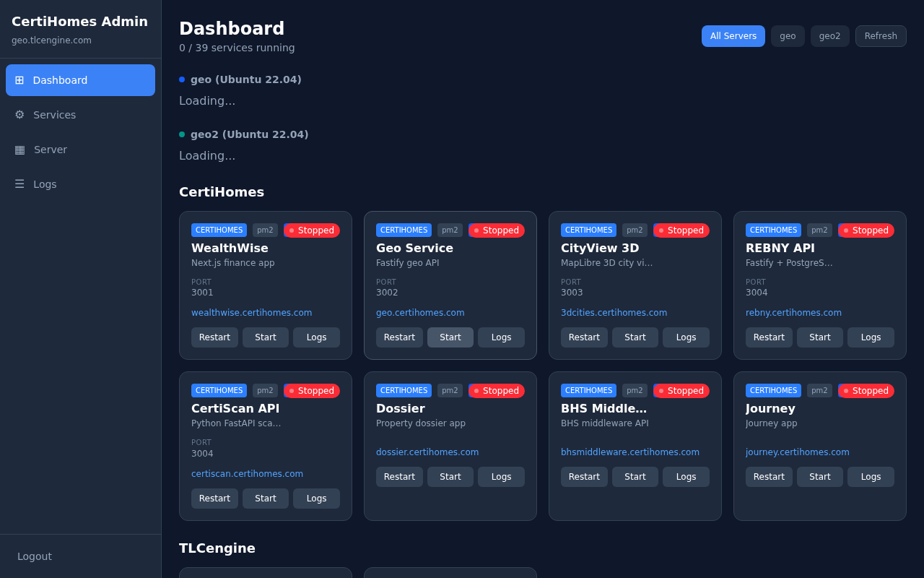Open Dashboard via its sidebar icon
This screenshot has height=578, width=924.
22,80
